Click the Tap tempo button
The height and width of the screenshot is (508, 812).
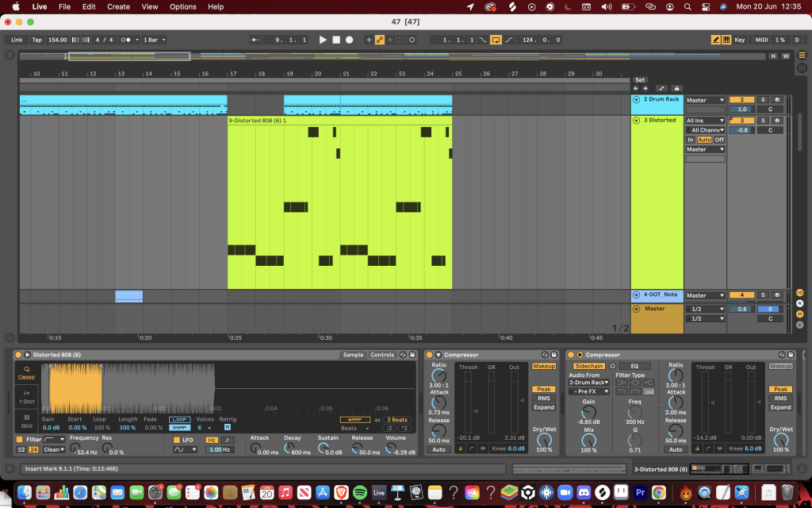pyautogui.click(x=36, y=40)
